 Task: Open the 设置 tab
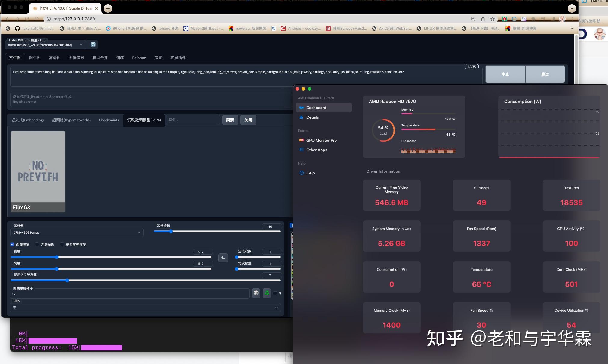click(158, 58)
